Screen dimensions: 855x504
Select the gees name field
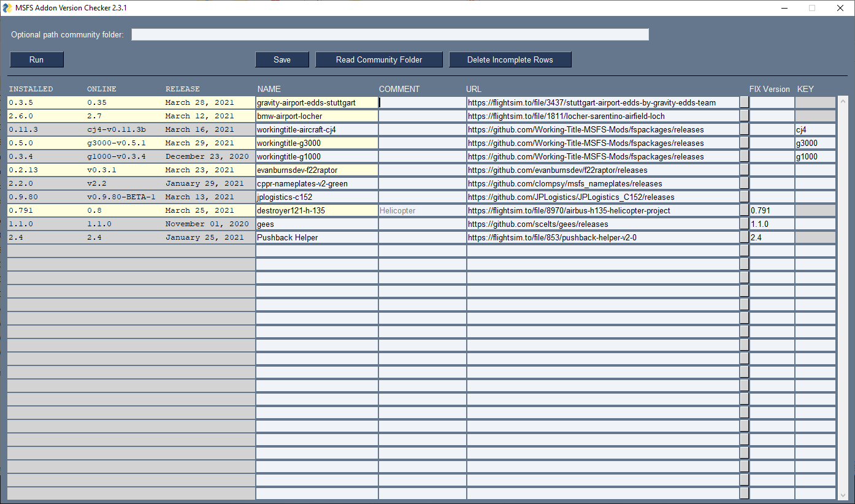(x=316, y=224)
